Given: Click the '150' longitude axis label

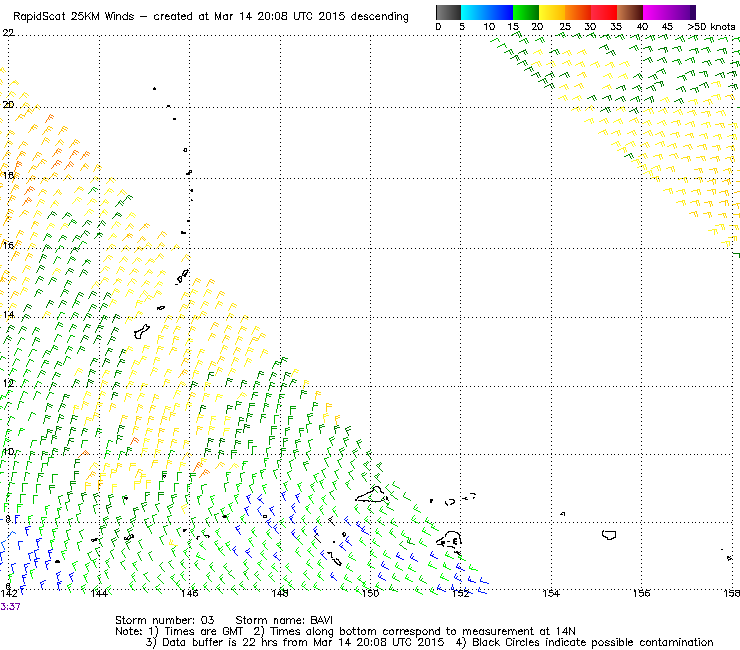Looking at the screenshot, I should pyautogui.click(x=370, y=593).
